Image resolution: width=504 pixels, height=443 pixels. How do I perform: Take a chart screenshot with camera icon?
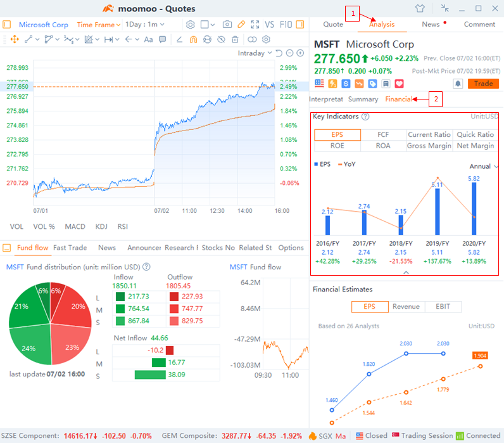(x=227, y=25)
